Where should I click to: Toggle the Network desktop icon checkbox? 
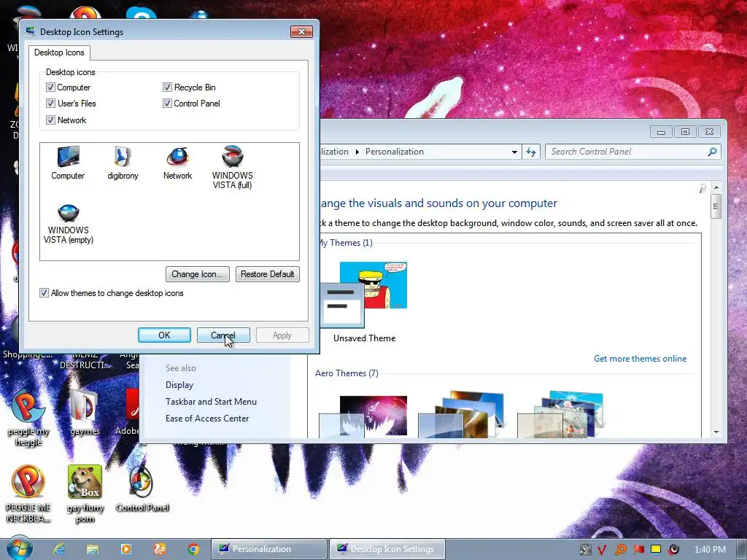(x=50, y=120)
